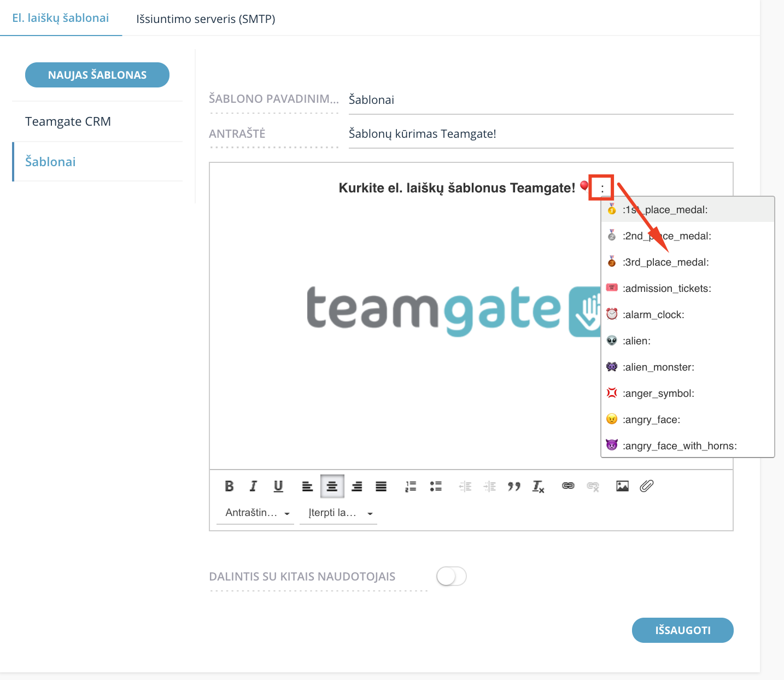Insert a bulleted list
This screenshot has height=680, width=784.
436,486
